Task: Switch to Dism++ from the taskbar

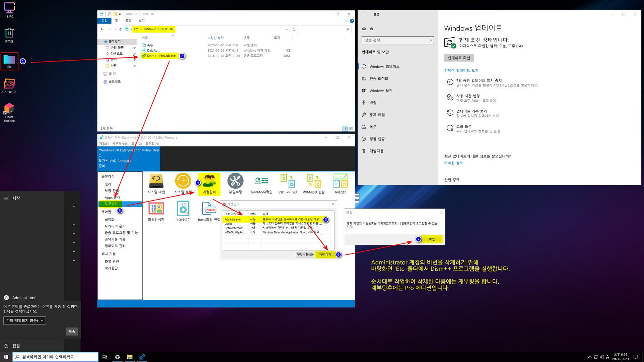Action: (x=142, y=357)
